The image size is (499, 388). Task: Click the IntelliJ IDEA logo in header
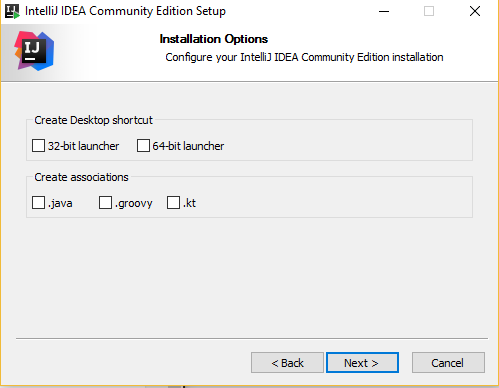tap(34, 51)
